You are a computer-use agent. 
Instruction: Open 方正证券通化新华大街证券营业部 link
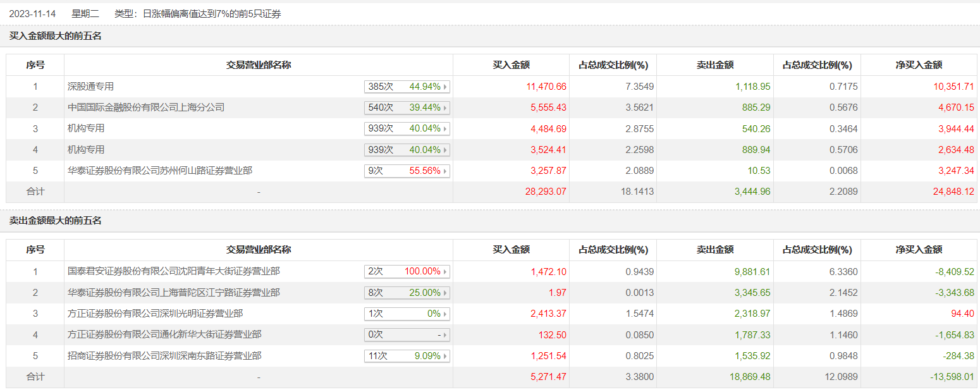point(164,335)
